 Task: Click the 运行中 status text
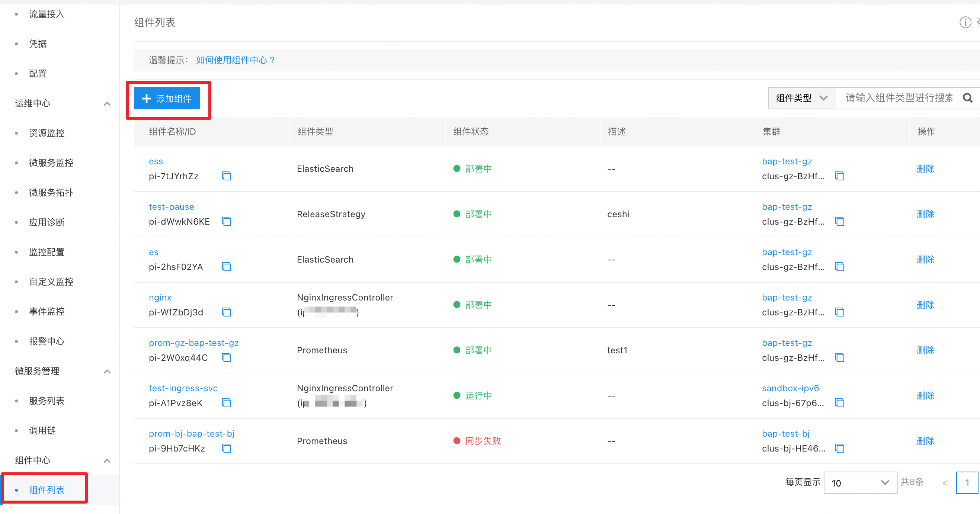[x=478, y=396]
